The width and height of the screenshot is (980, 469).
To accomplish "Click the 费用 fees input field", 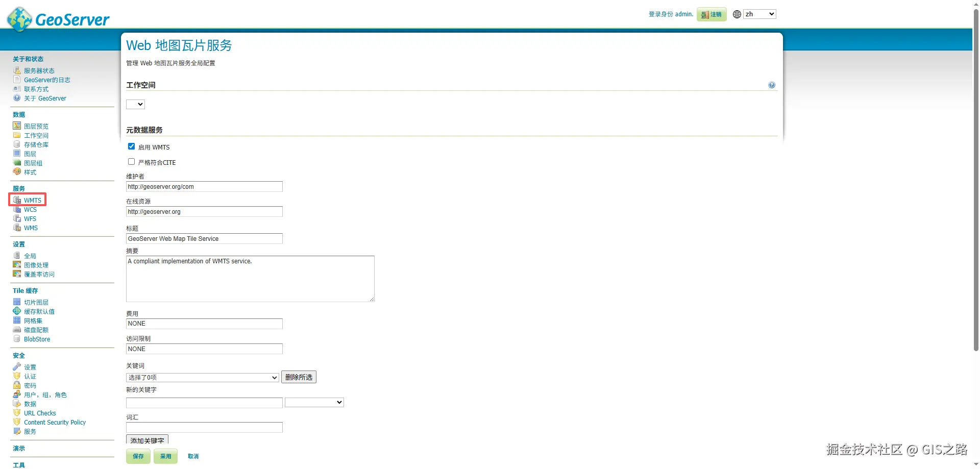I will [x=204, y=324].
